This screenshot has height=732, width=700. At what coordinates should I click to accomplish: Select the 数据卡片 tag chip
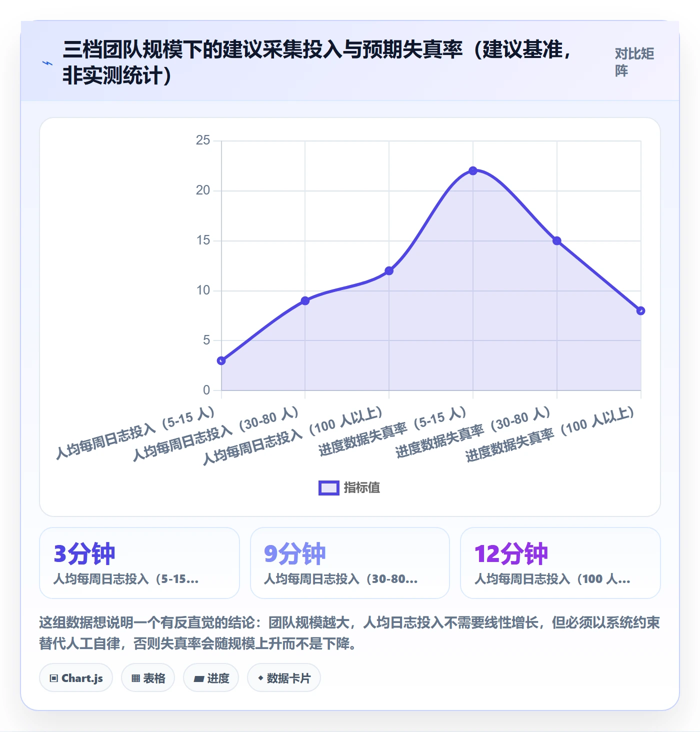pyautogui.click(x=284, y=678)
